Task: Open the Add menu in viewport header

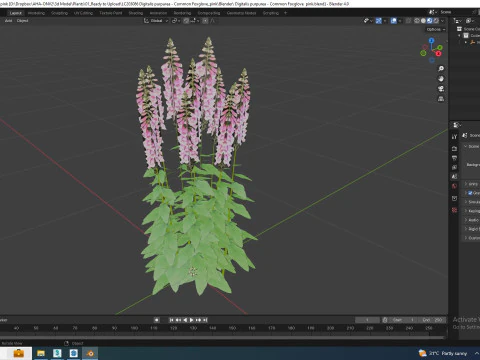Action: coord(8,21)
